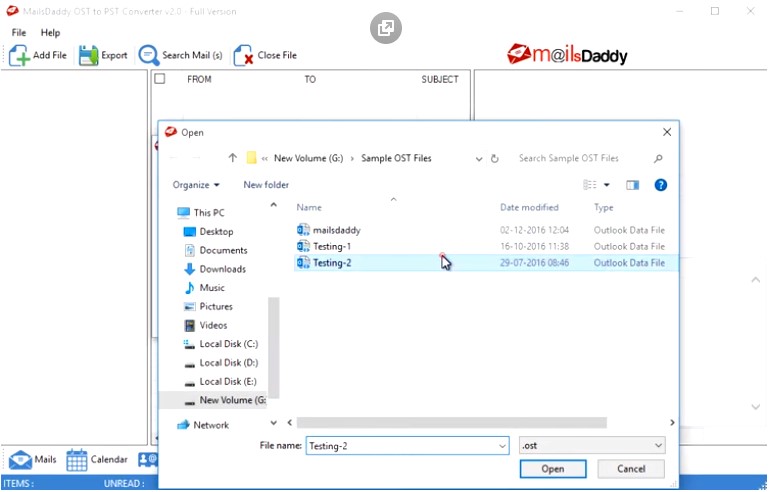
Task: Click the search magnifier in Open dialog
Action: [x=658, y=158]
